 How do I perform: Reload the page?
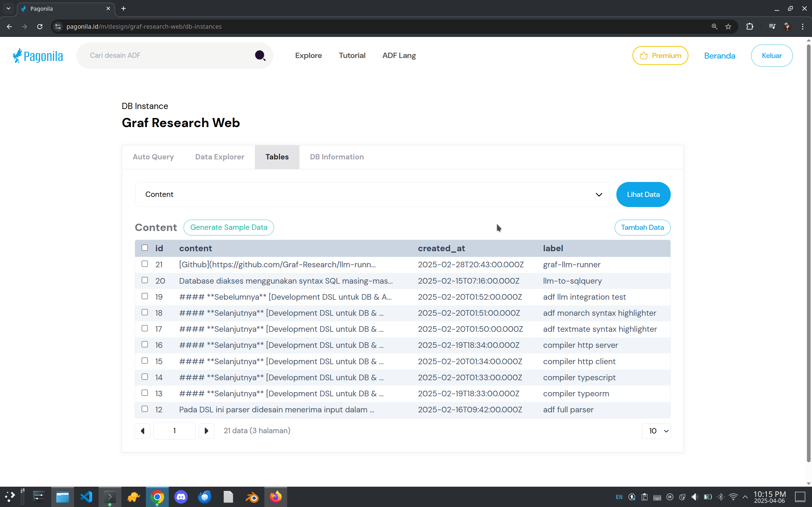(39, 26)
